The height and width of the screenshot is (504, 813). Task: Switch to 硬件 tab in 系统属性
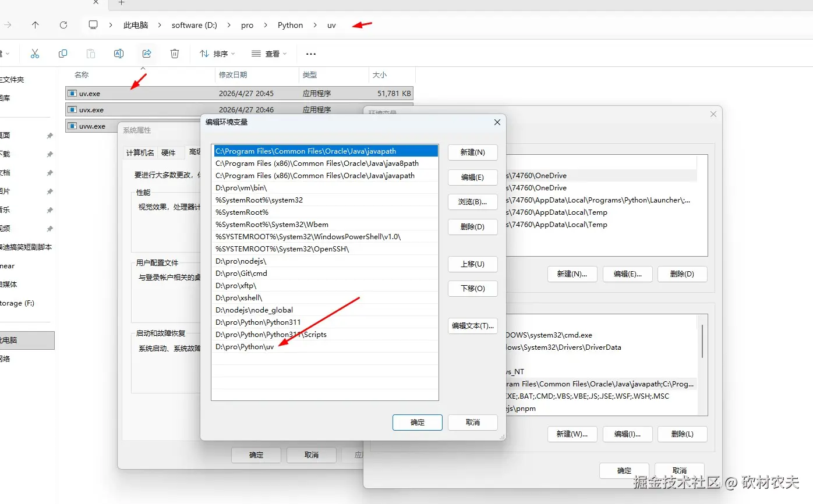tap(168, 152)
